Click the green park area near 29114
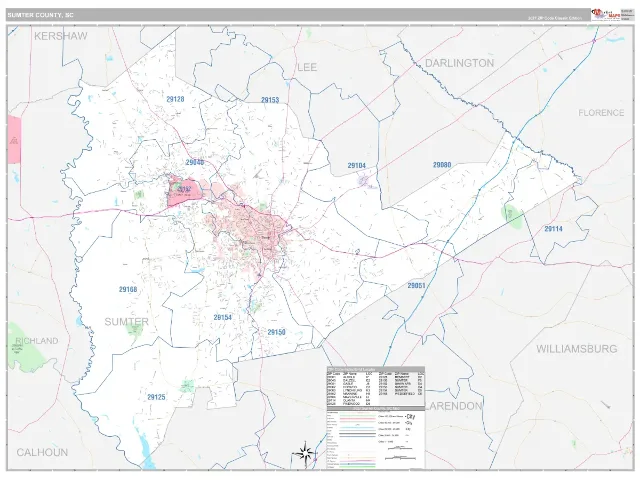The height and width of the screenshot is (480, 640). [x=512, y=216]
